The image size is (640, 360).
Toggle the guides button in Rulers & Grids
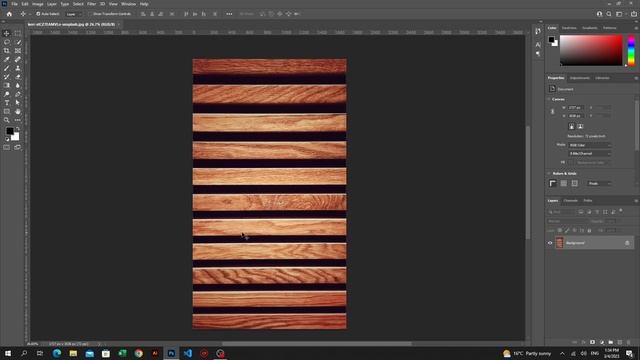(574, 183)
